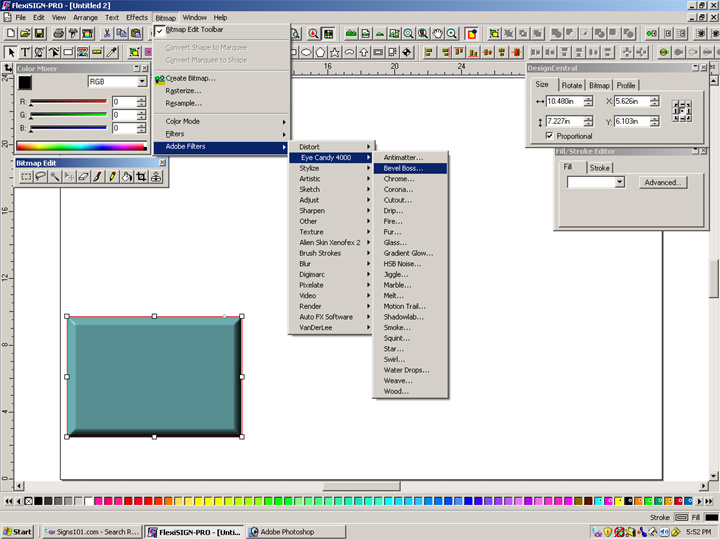
Task: Select the Lasso tool in Bitmap Edit
Action: click(x=40, y=177)
